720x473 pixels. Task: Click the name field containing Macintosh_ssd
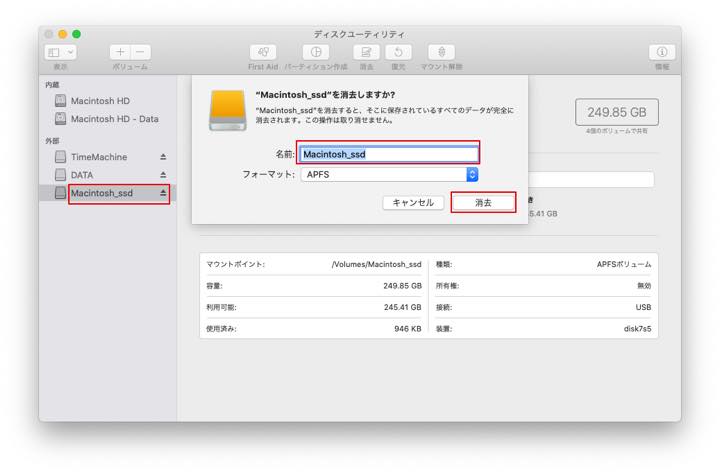pyautogui.click(x=388, y=154)
